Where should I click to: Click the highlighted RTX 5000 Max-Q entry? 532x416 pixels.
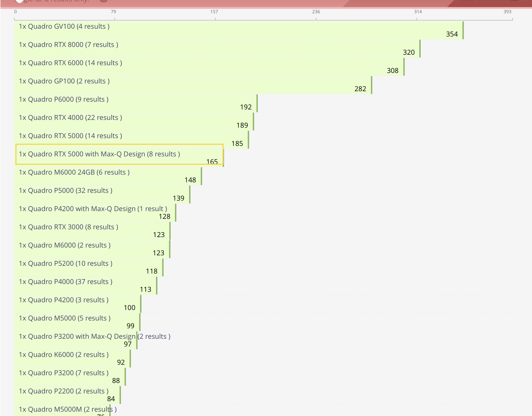tap(99, 154)
